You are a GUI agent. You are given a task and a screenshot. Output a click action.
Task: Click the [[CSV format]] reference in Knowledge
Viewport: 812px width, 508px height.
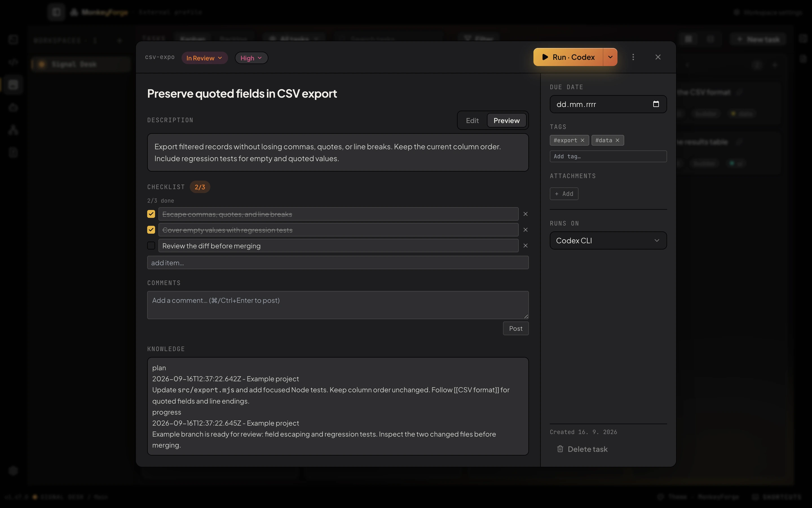[x=476, y=390]
